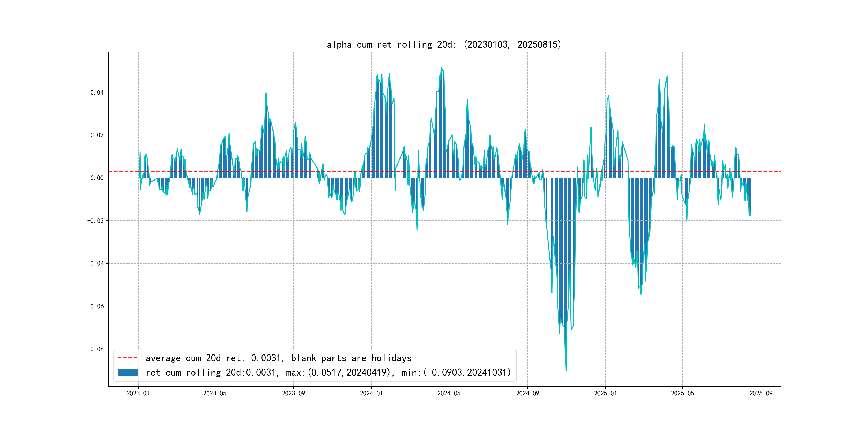Image resolution: width=868 pixels, height=434 pixels.
Task: Click the 2025-09 x-axis label
Action: pyautogui.click(x=761, y=393)
